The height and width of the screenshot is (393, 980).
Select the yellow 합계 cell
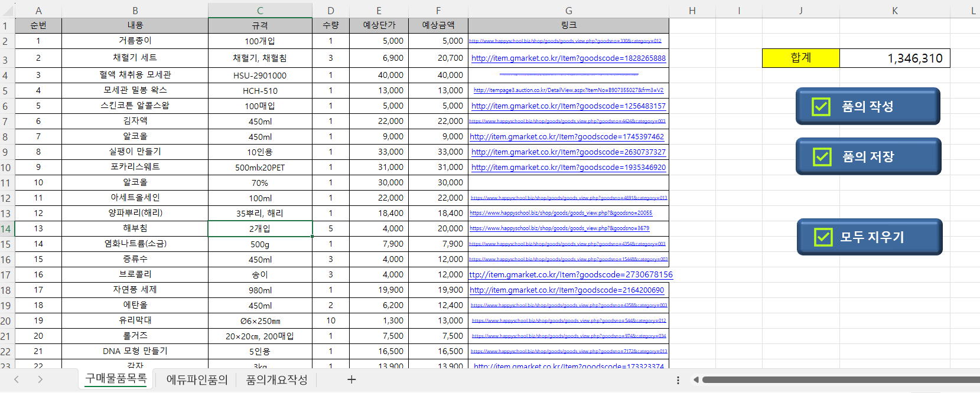point(800,58)
